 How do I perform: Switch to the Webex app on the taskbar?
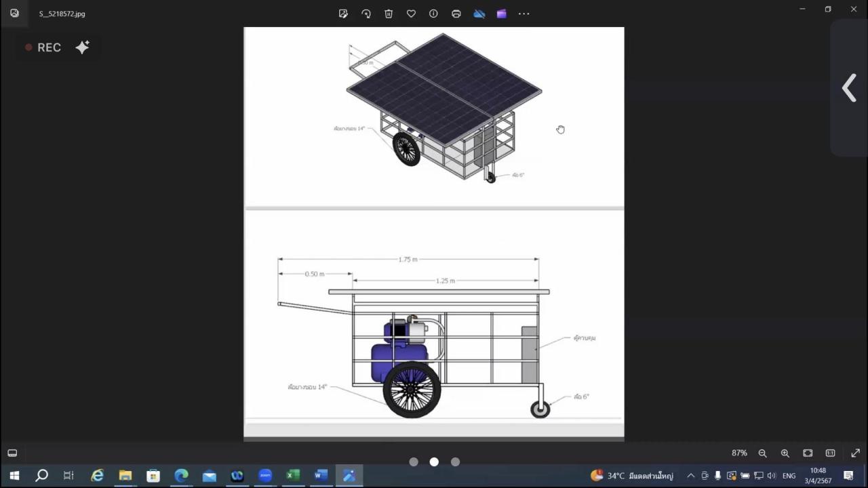(x=237, y=476)
